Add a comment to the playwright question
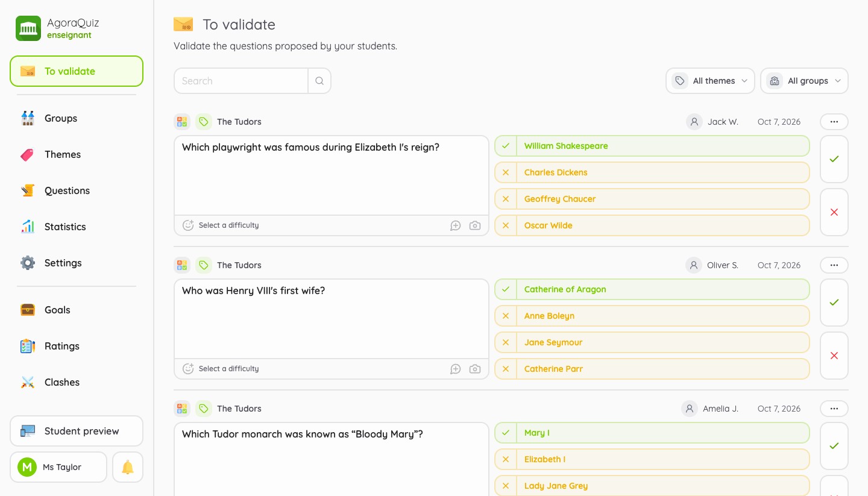Image resolution: width=868 pixels, height=496 pixels. tap(456, 225)
